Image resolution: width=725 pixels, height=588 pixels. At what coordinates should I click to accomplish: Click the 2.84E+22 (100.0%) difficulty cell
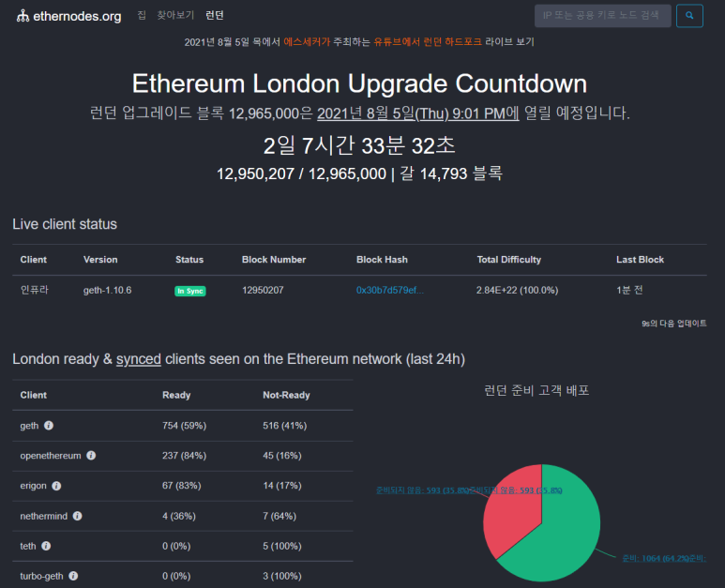pyautogui.click(x=518, y=291)
